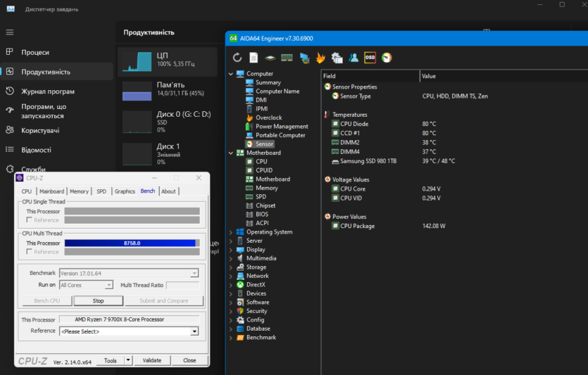The width and height of the screenshot is (588, 375).
Task: Click the computer monitor toolbar icon in AIDA64
Action: pyautogui.click(x=304, y=58)
